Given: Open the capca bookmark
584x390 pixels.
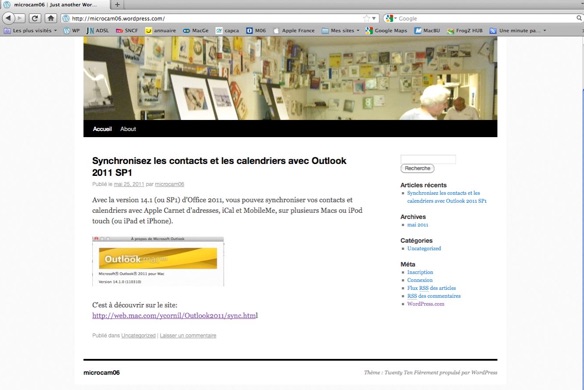Looking at the screenshot, I should pyautogui.click(x=227, y=31).
